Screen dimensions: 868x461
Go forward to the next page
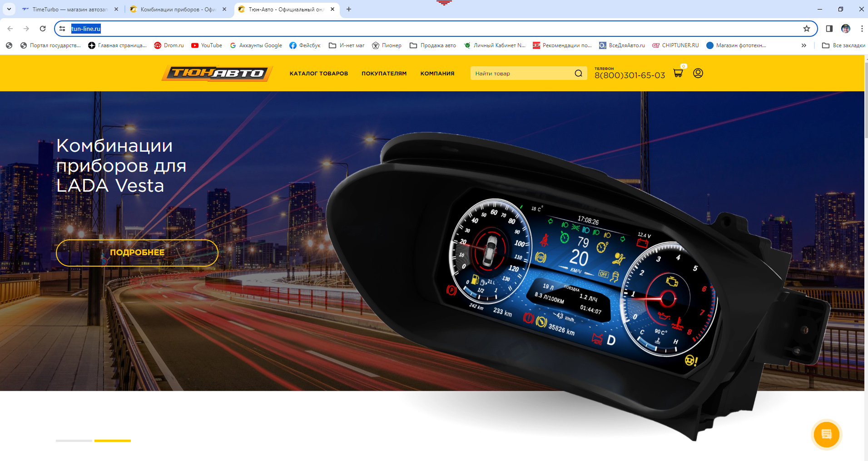tap(26, 29)
